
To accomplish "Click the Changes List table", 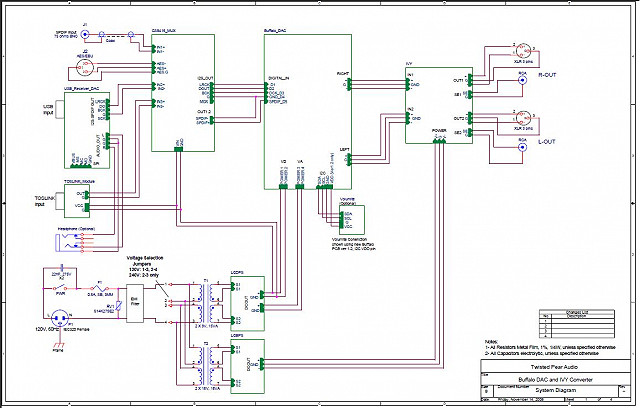I will coord(577,324).
